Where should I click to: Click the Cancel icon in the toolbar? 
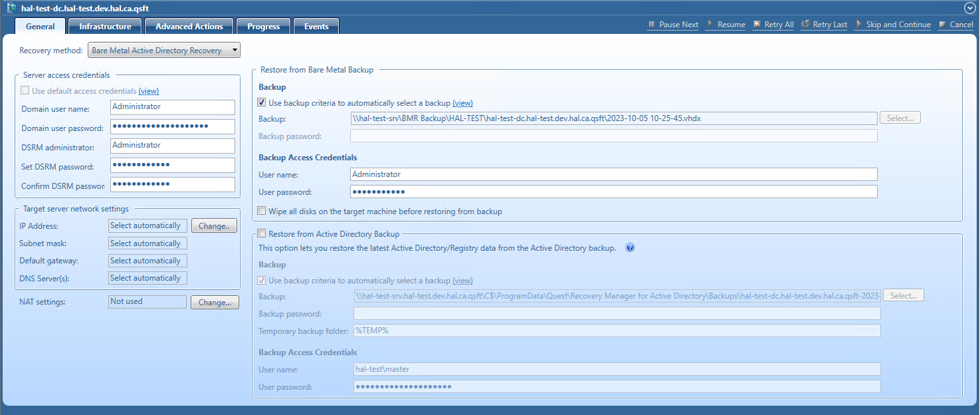tap(941, 25)
